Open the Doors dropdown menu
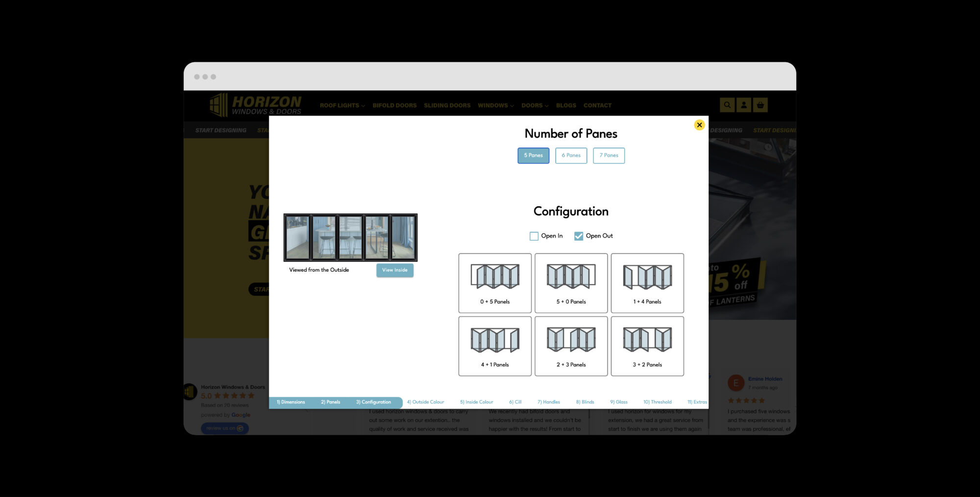980x497 pixels. coord(535,105)
